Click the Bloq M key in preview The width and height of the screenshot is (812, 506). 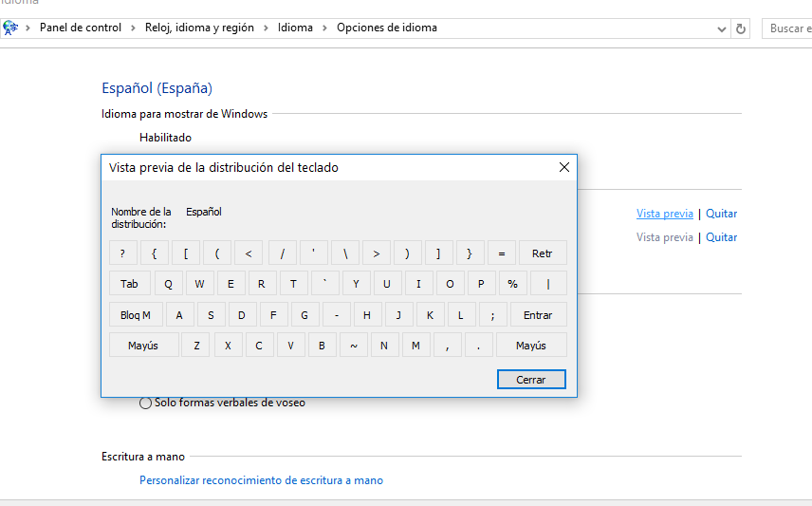pyautogui.click(x=136, y=314)
